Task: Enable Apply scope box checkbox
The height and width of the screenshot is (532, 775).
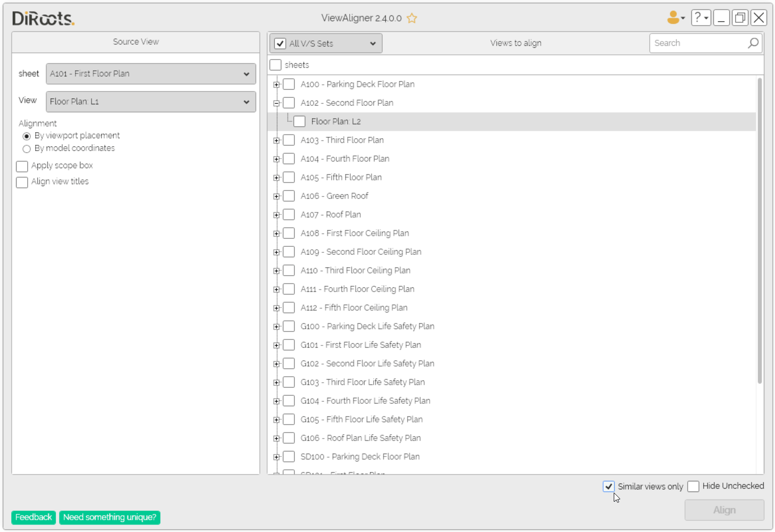Action: coord(22,167)
